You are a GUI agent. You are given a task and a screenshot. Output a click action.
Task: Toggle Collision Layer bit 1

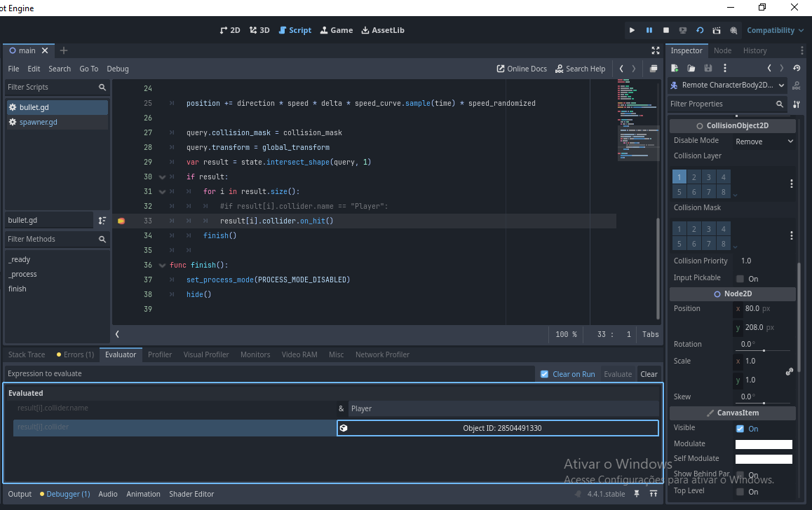coord(679,177)
